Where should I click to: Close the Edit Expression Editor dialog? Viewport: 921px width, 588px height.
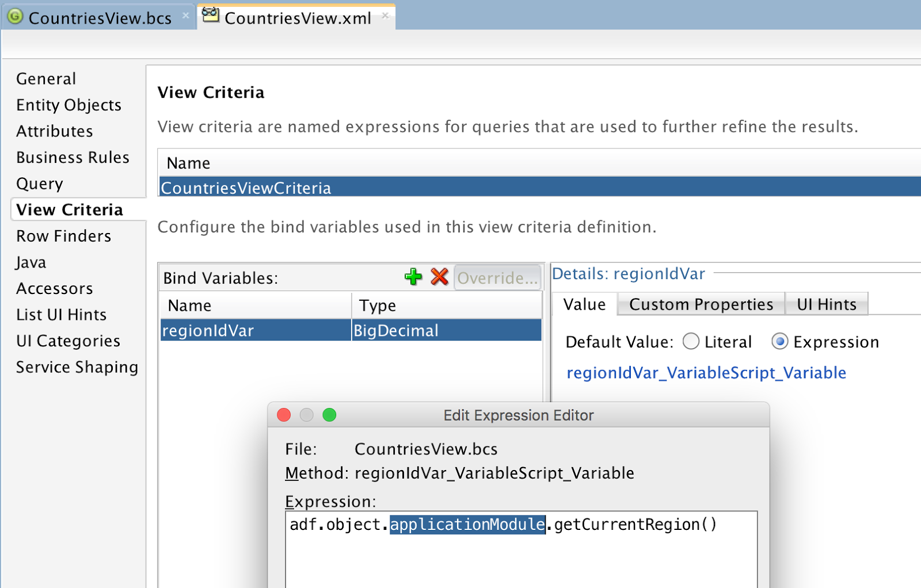pos(284,415)
